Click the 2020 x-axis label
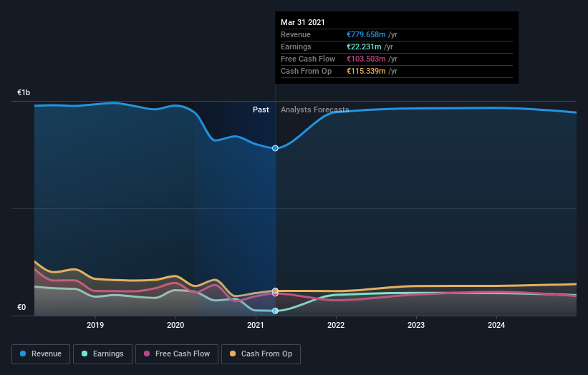Viewport: 588px width, 375px height. pos(175,325)
